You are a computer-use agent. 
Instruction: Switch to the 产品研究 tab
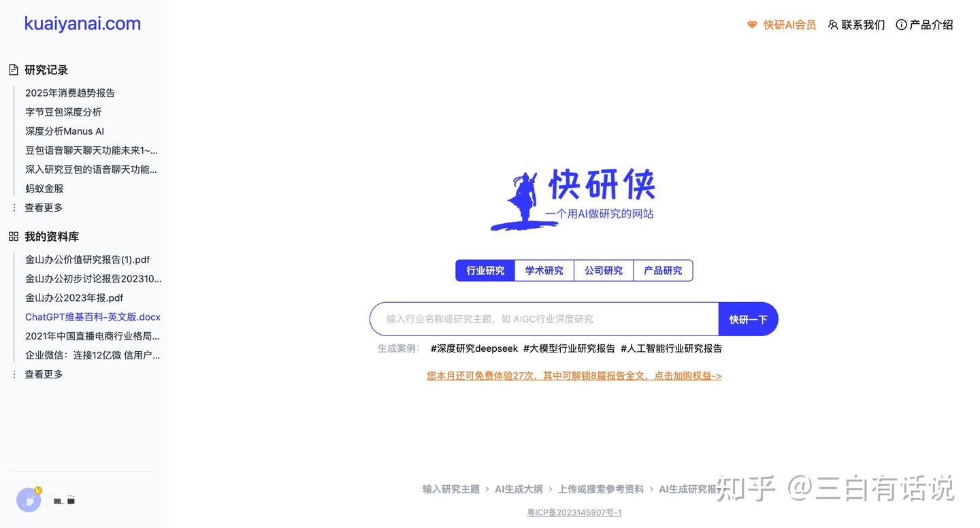[663, 270]
